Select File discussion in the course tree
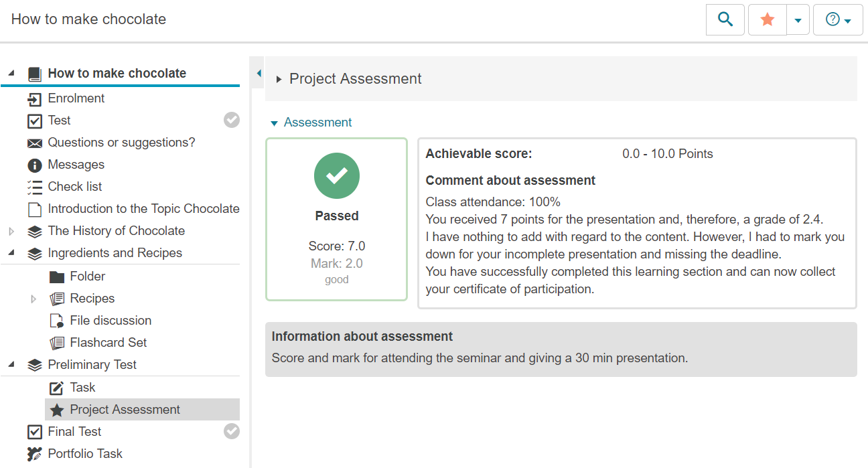The height and width of the screenshot is (468, 868). pos(111,321)
